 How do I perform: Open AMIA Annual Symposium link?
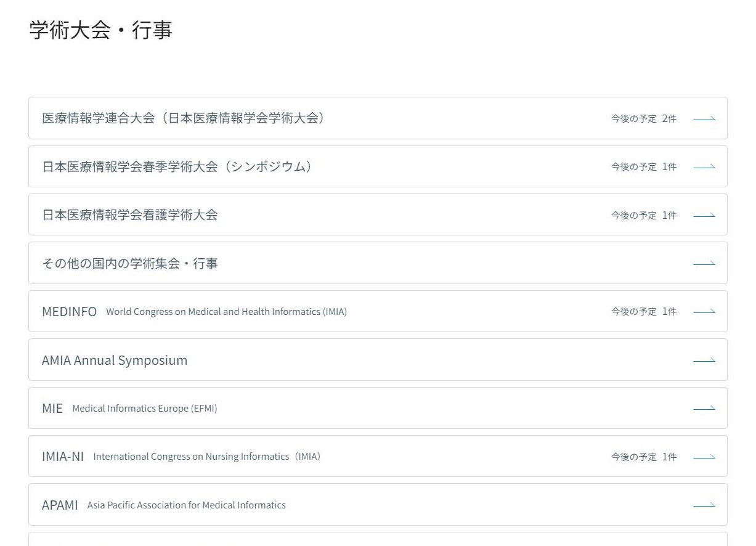[378, 360]
